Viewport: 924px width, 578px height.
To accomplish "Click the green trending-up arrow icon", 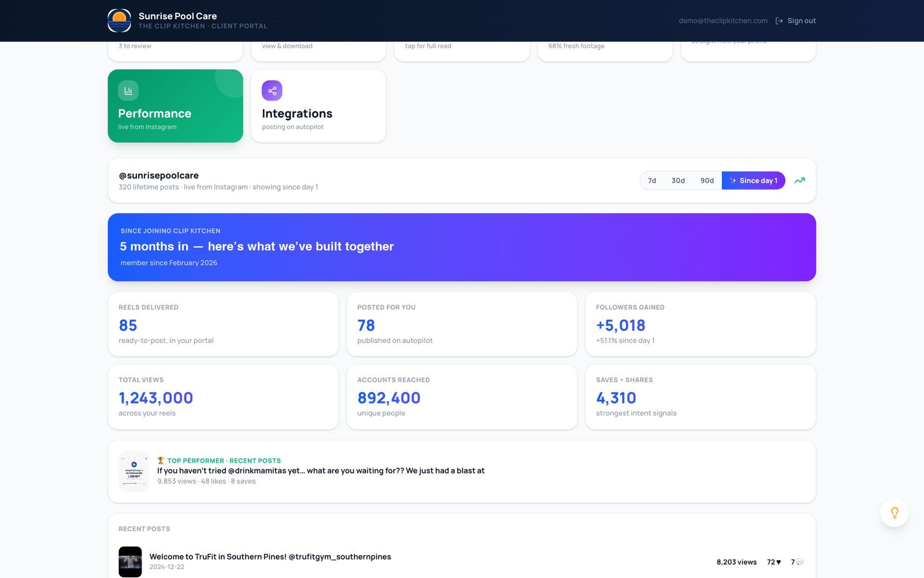I will pyautogui.click(x=799, y=181).
